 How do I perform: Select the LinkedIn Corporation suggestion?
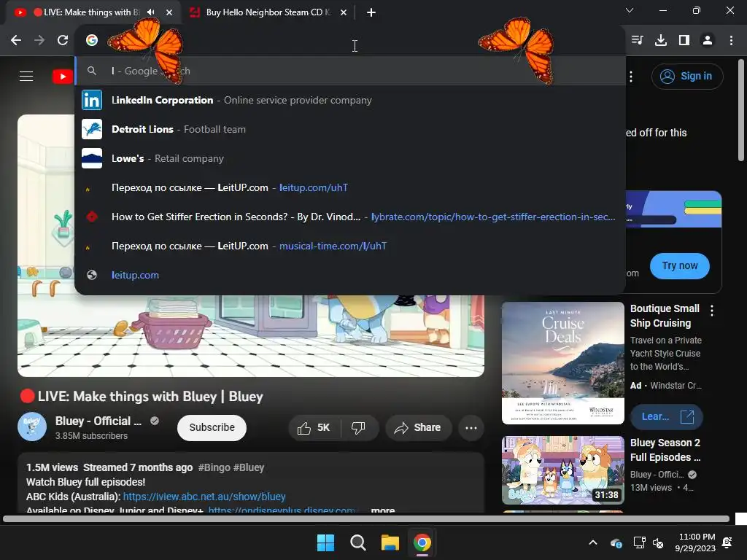351,100
